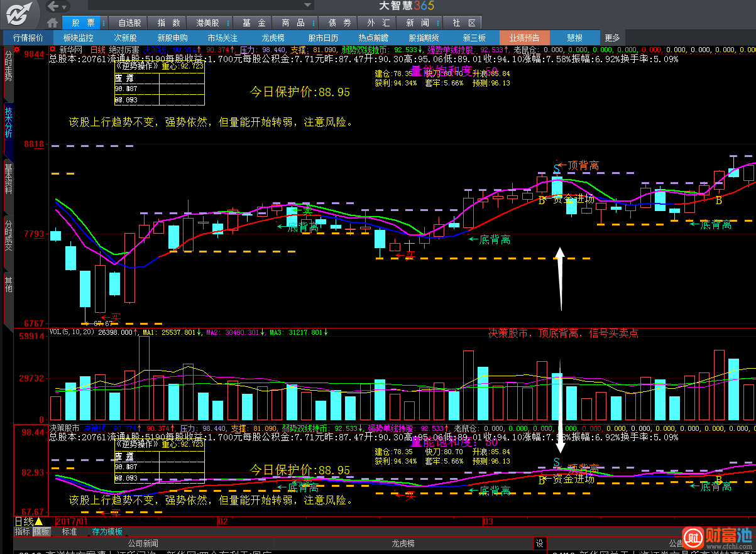Switch to 新三板 tab
The width and height of the screenshot is (756, 554).
(474, 38)
